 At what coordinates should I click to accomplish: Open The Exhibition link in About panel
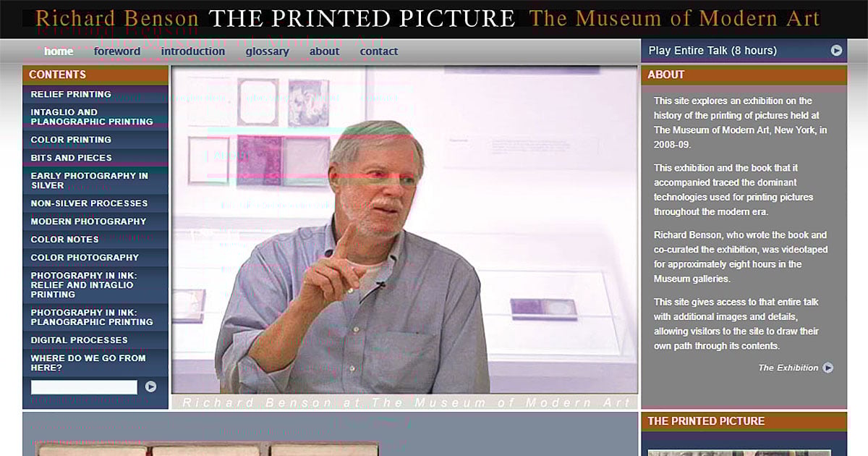(788, 368)
